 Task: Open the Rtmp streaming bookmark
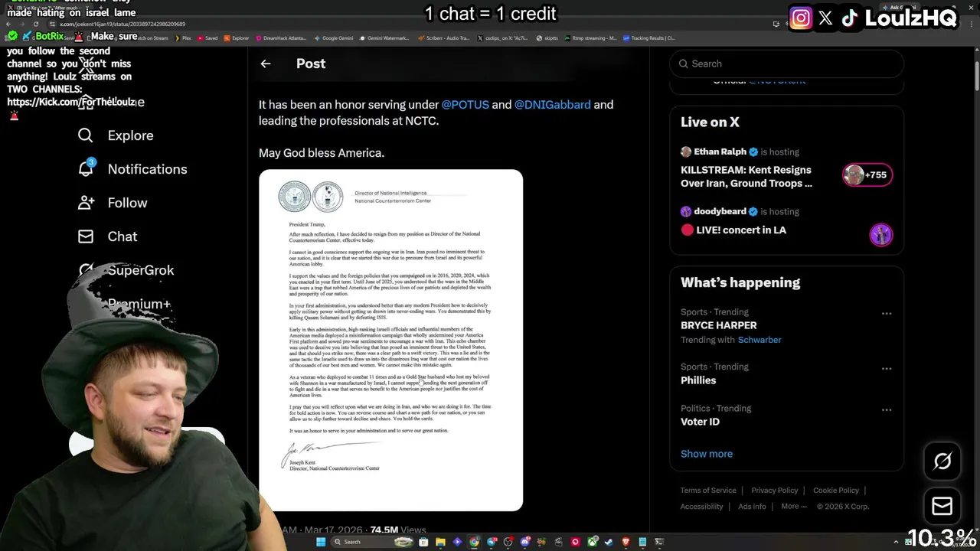591,38
